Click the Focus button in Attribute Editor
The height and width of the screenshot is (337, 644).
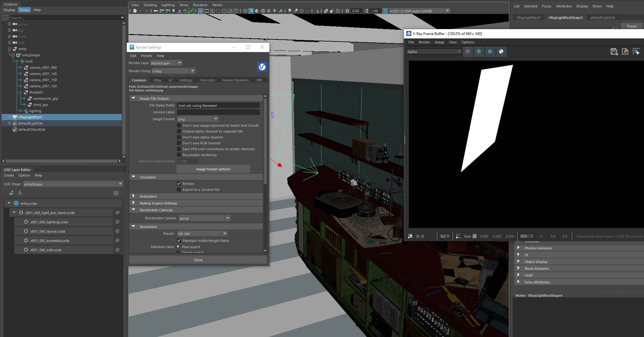click(x=632, y=26)
